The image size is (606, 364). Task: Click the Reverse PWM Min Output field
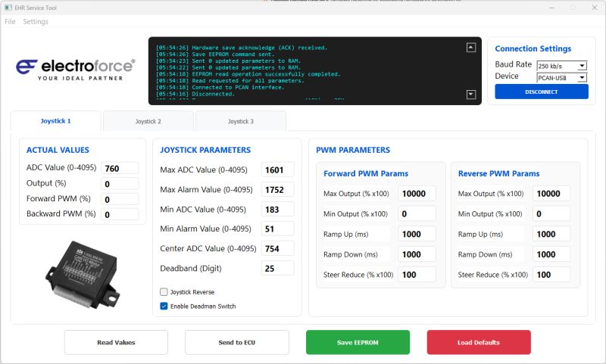(551, 213)
